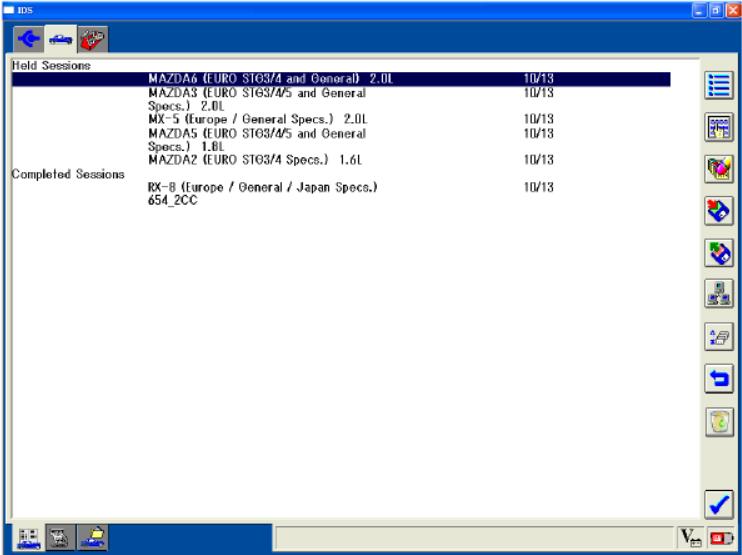Select the MAZDA6 (EURO STG3/4 and General) 2.0L session
The width and height of the screenshot is (742, 555).
[x=341, y=79]
